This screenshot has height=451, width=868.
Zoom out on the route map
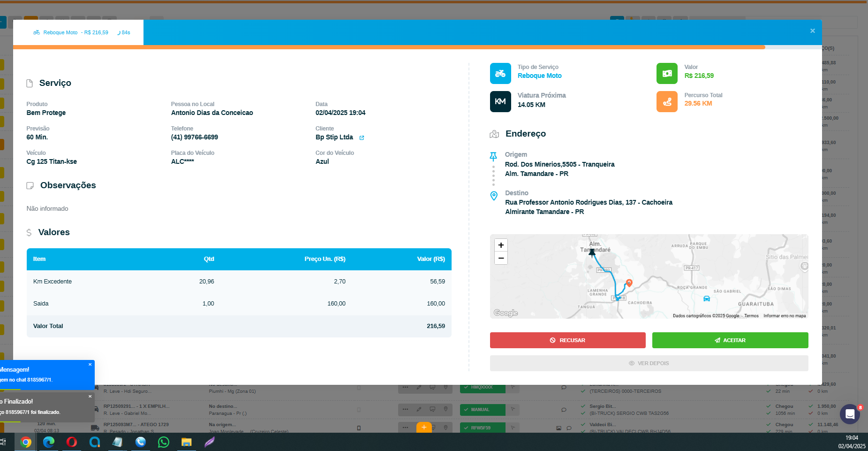click(x=501, y=258)
